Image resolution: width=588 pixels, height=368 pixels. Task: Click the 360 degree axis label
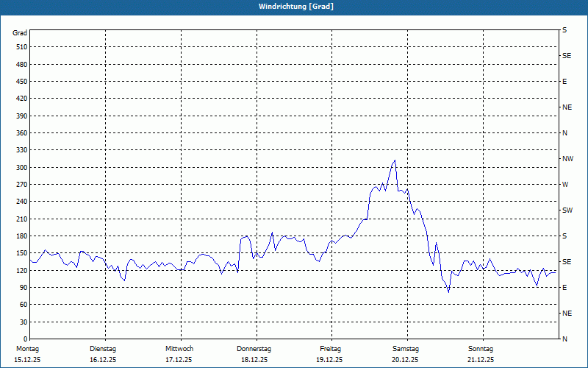pyautogui.click(x=20, y=133)
